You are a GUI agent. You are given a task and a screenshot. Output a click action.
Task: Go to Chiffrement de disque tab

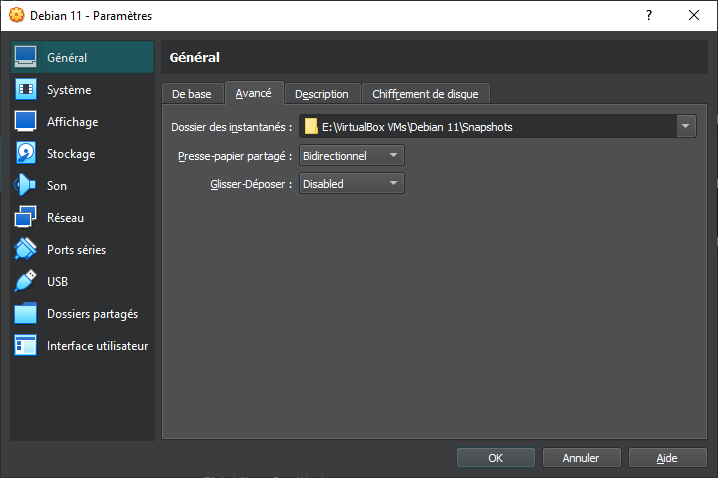click(425, 94)
